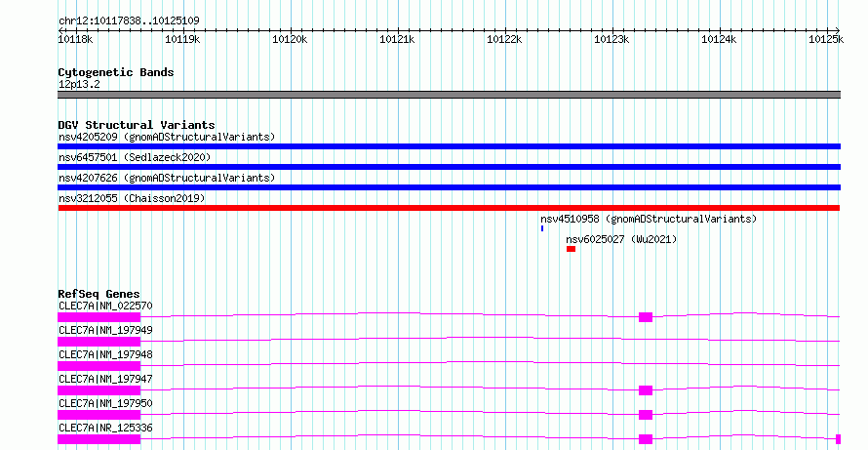Select the DGV Structural Variants track title

click(x=137, y=125)
